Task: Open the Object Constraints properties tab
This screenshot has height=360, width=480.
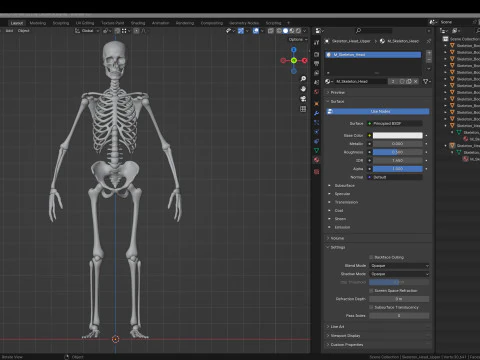Action: tap(316, 141)
